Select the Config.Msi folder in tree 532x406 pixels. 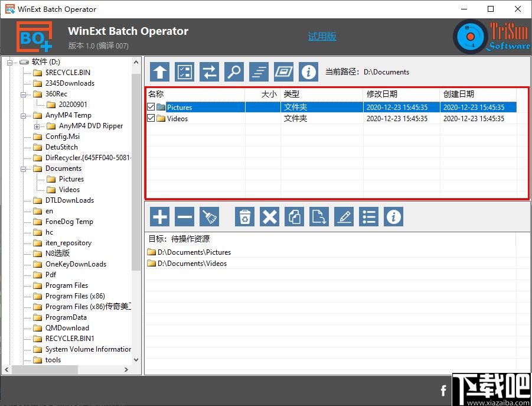[x=63, y=137]
